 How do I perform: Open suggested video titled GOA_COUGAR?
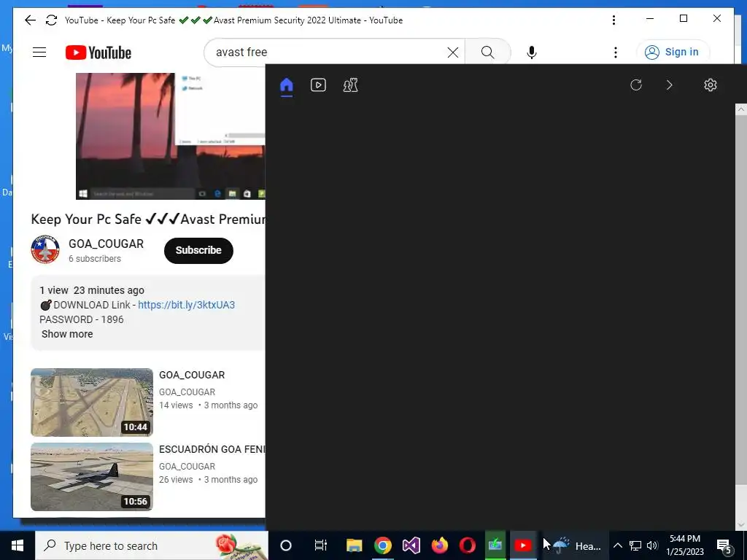click(x=192, y=375)
